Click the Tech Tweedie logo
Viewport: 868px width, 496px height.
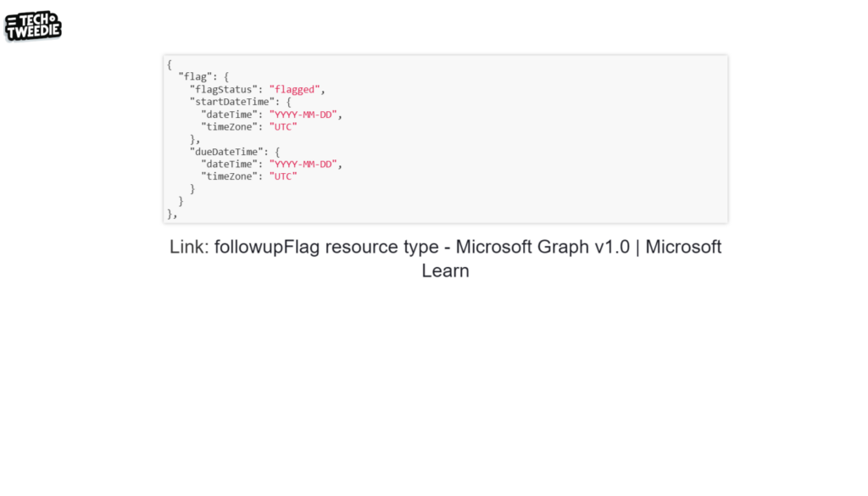[33, 26]
